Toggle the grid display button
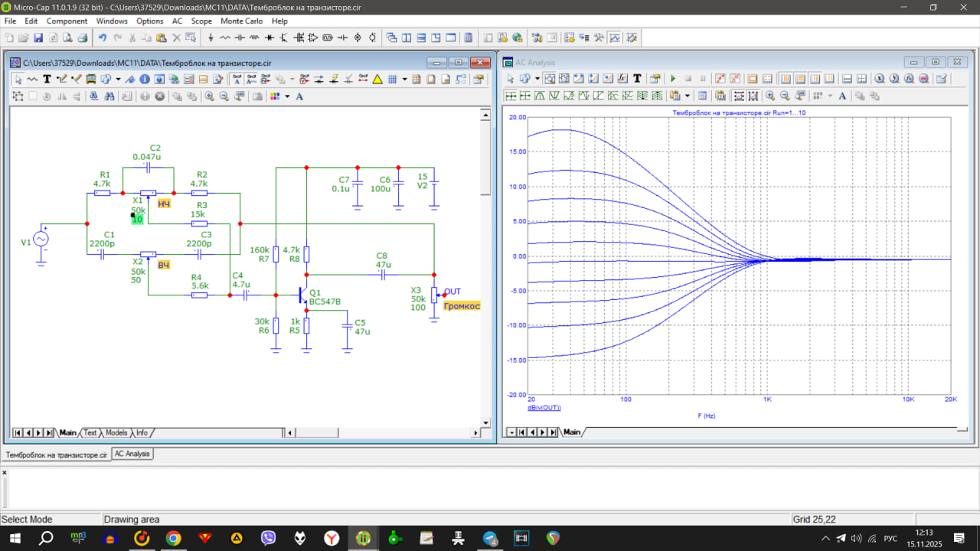The width and height of the screenshot is (980, 551). pos(392,79)
